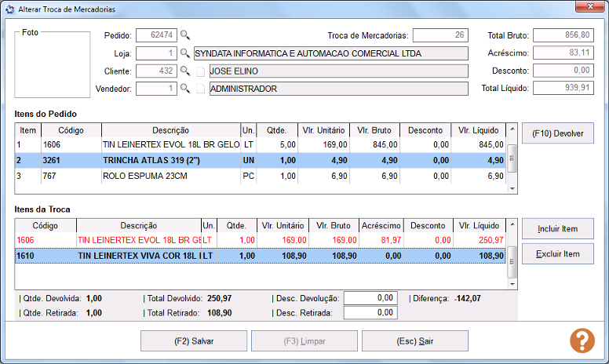Save with the (F2) Salvar button
The image size is (609, 364).
coord(194,341)
